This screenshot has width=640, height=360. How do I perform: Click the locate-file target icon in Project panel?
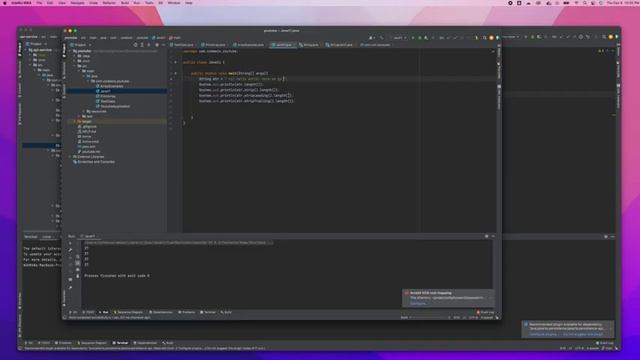click(136, 45)
